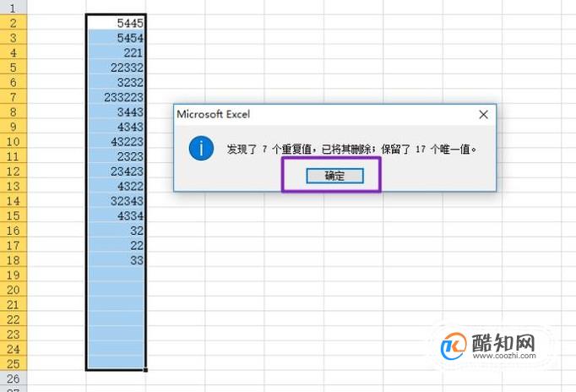Select the cell containing 221
This screenshot has width=576, height=392.
click(x=116, y=52)
